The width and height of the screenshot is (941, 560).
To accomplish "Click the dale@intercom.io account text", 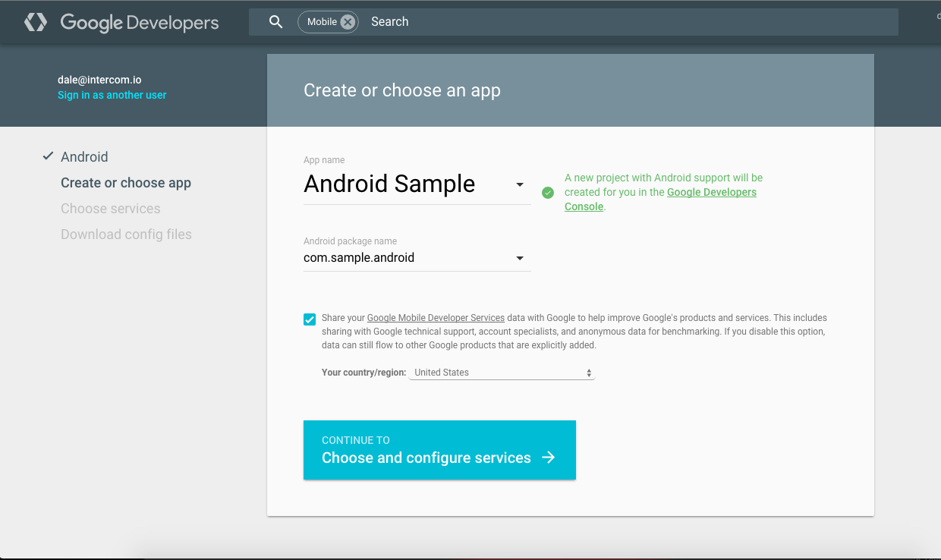I will 99,80.
